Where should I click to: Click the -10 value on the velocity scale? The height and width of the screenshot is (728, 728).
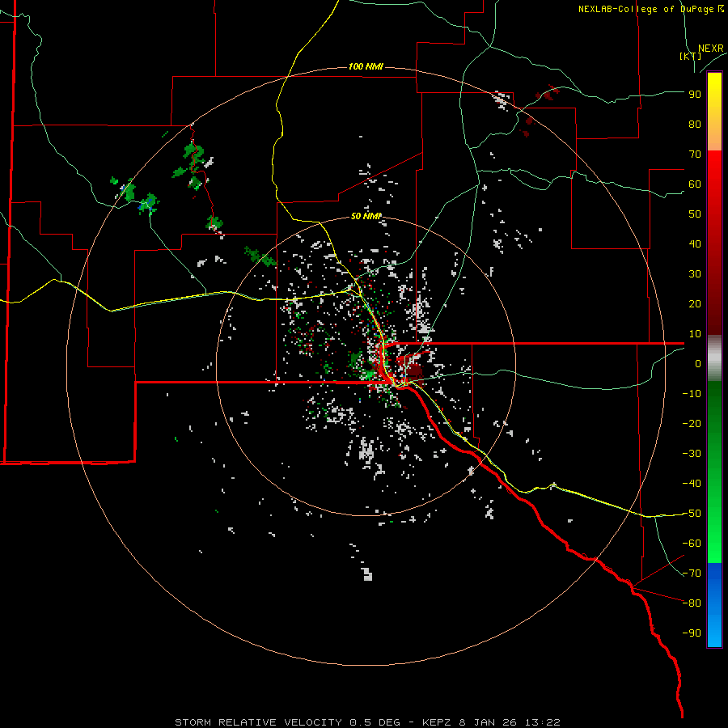(x=692, y=394)
